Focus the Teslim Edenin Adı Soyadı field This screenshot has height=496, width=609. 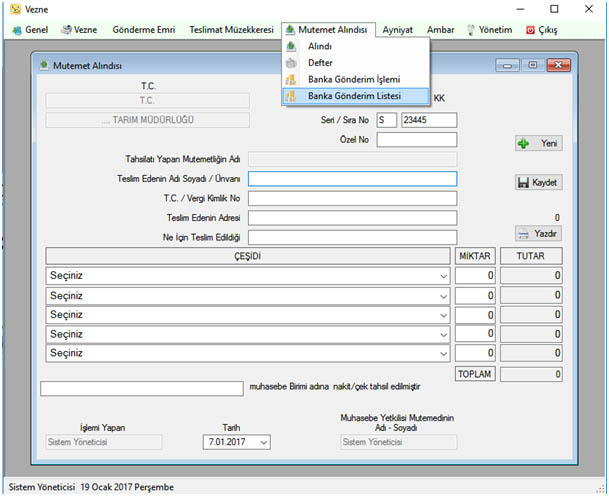pyautogui.click(x=352, y=179)
